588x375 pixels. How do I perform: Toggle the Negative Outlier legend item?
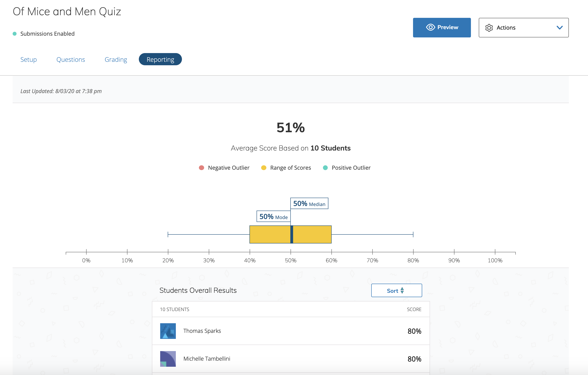(x=224, y=168)
